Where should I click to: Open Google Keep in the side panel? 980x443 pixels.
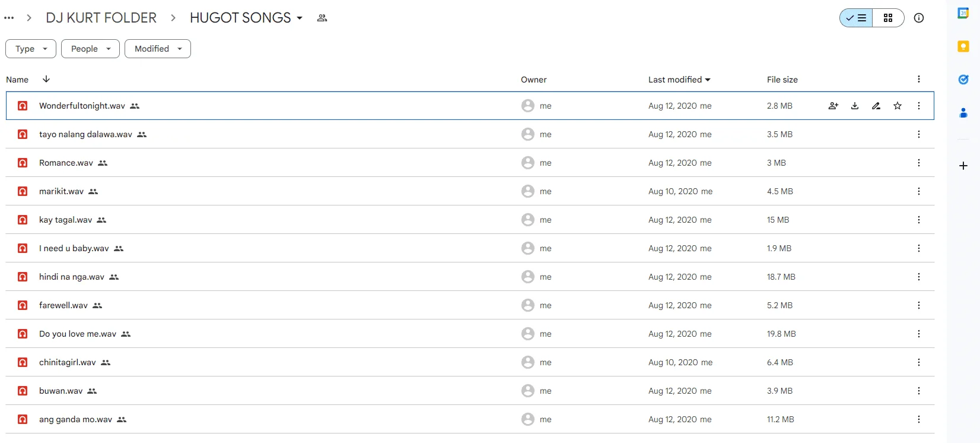point(963,46)
